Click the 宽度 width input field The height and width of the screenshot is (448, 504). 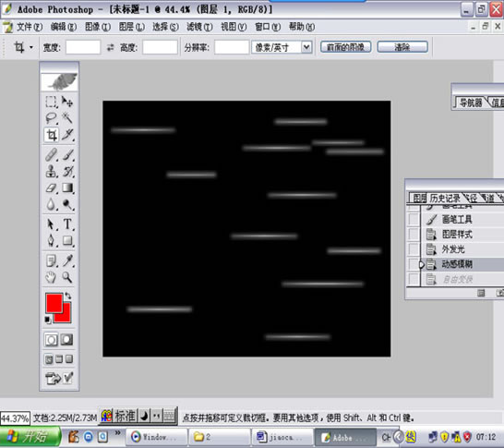[x=83, y=48]
